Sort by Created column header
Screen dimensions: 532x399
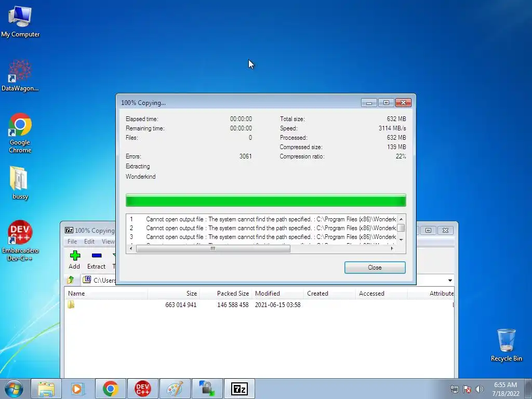[x=330, y=294]
